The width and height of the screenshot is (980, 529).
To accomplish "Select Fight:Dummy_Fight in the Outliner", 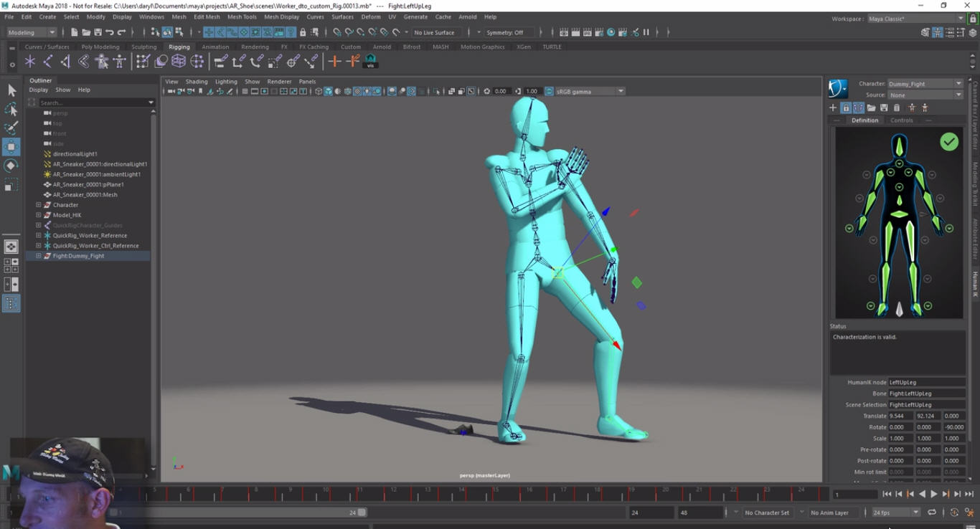I will tap(78, 256).
